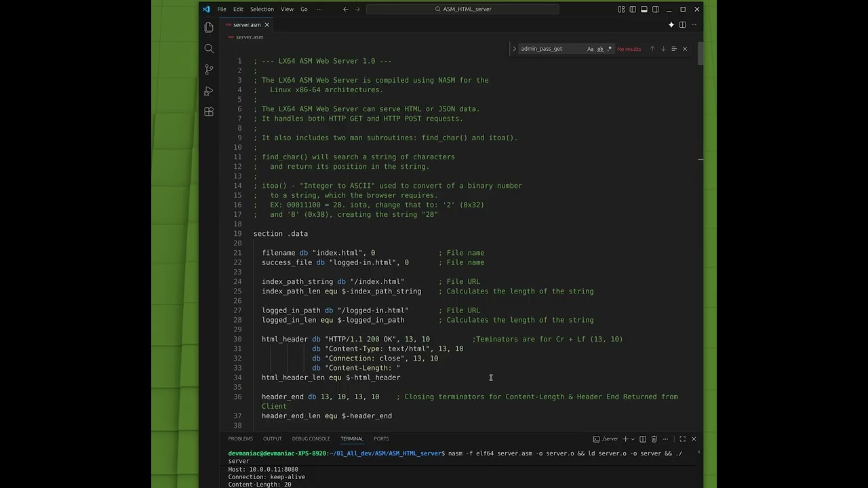Image resolution: width=868 pixels, height=488 pixels.
Task: Click 'Host: 10.0.0.11:8080' in terminal output
Action: pyautogui.click(x=263, y=469)
